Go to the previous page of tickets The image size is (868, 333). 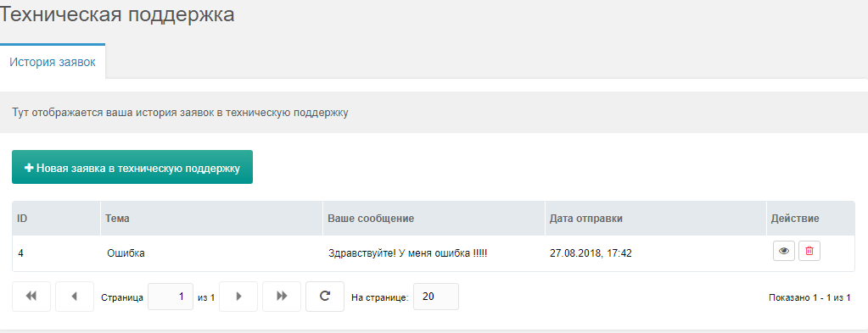pos(75,297)
